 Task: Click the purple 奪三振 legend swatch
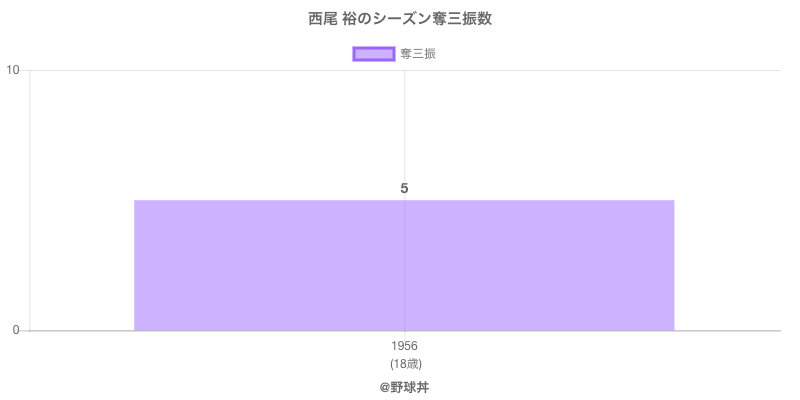373,54
